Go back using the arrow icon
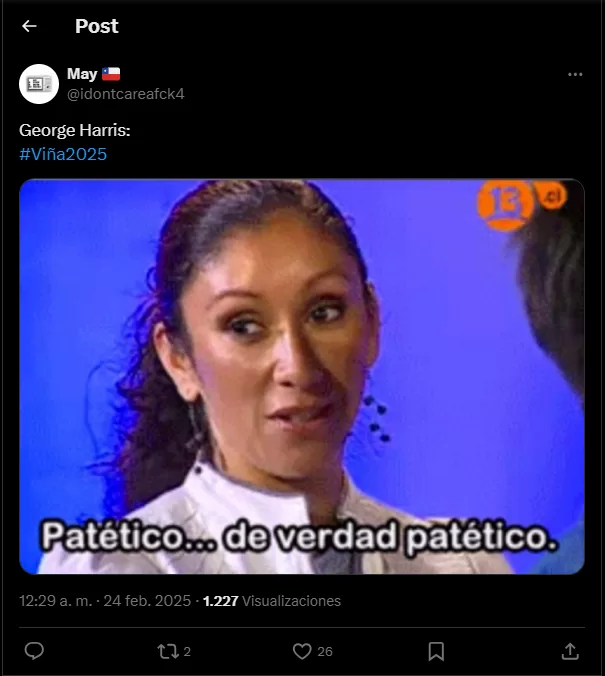The height and width of the screenshot is (676, 605). pyautogui.click(x=29, y=26)
